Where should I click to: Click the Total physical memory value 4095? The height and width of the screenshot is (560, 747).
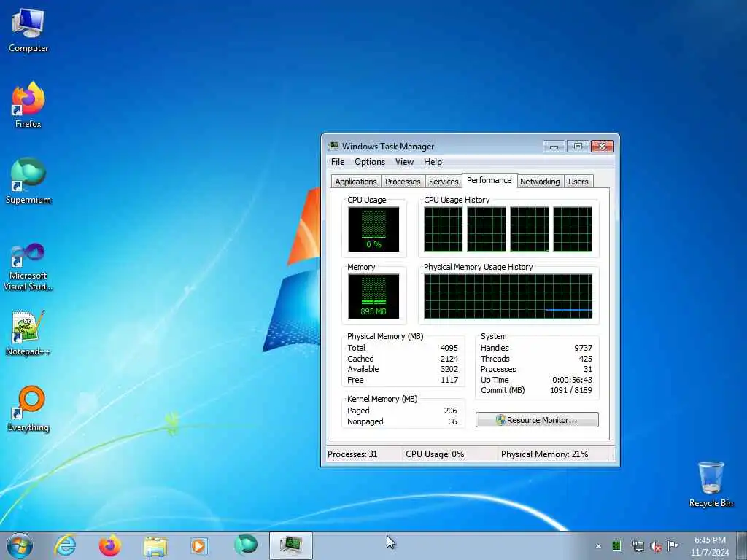click(x=449, y=348)
